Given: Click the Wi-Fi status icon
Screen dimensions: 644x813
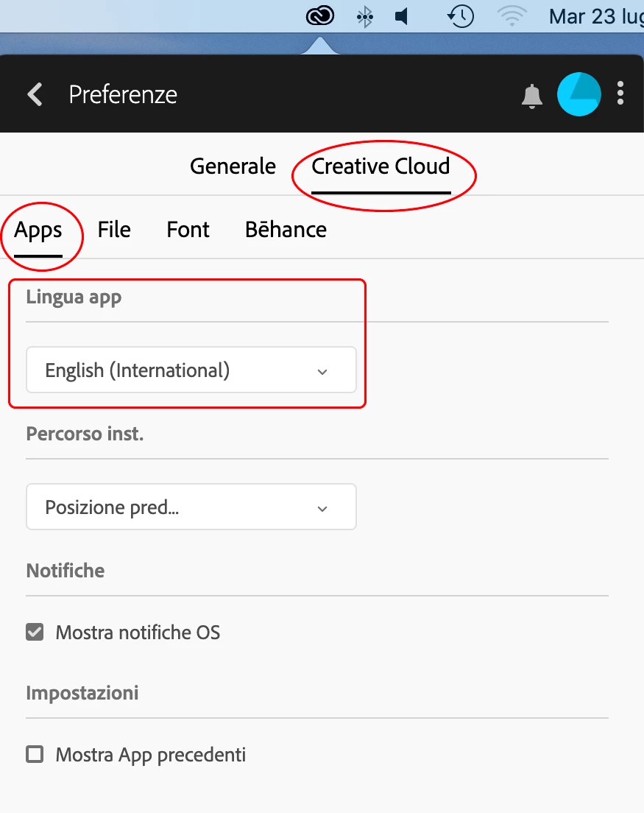Looking at the screenshot, I should point(512,17).
